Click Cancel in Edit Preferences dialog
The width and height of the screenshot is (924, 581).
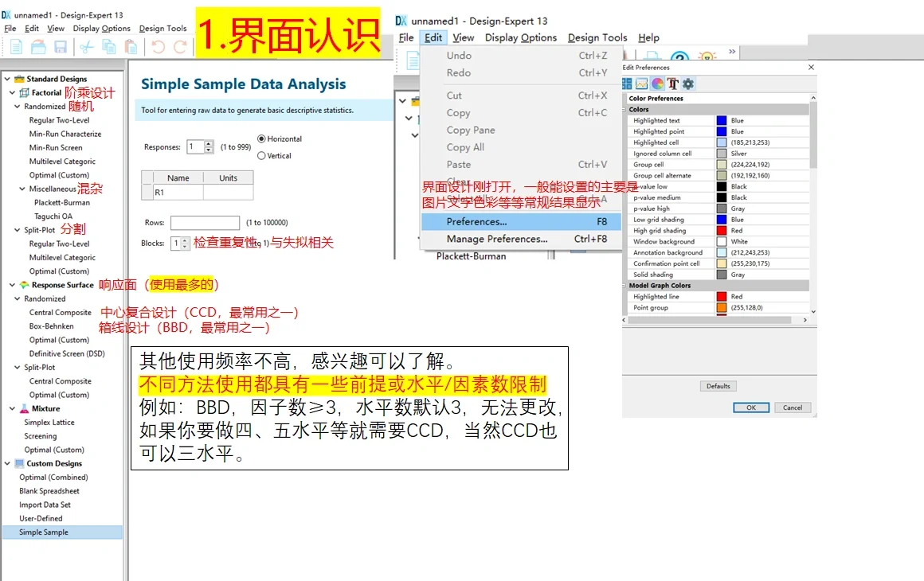tap(792, 407)
